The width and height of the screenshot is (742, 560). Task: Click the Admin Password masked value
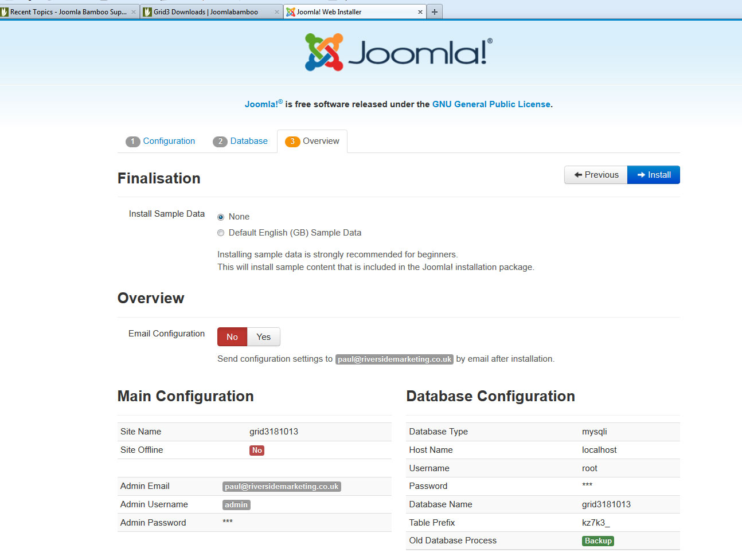(228, 522)
